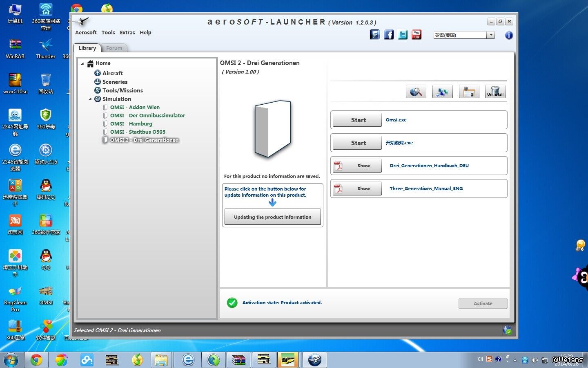Click the white product box image
Image resolution: width=588 pixels, height=368 pixels.
273,130
